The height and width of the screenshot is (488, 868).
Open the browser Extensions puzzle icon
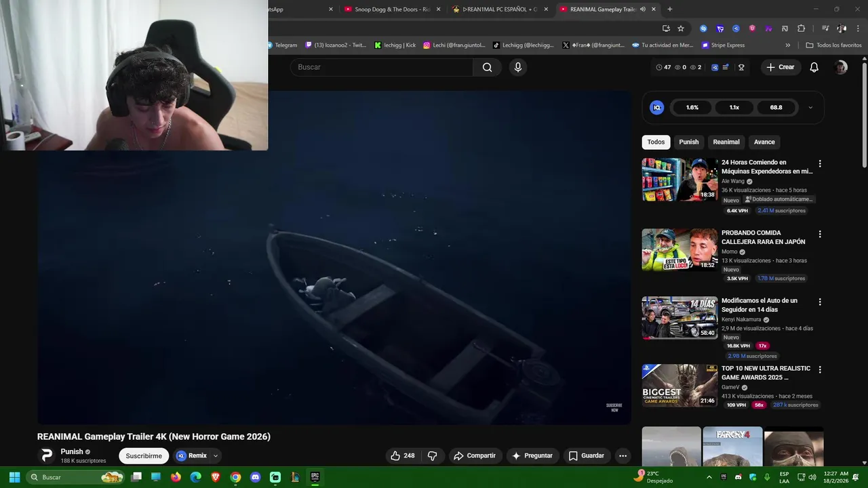(801, 28)
